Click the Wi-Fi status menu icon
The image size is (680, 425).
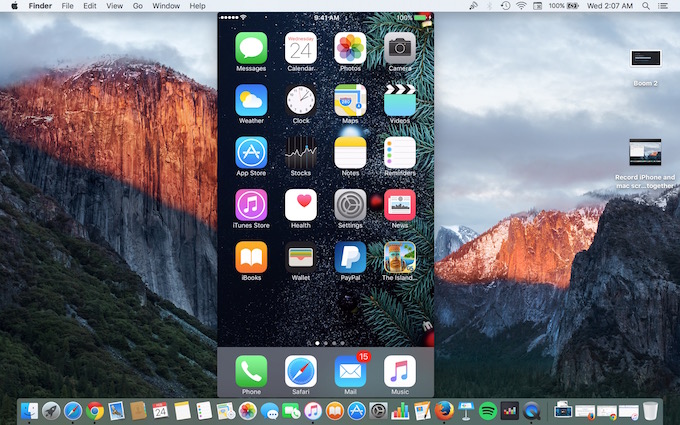pyautogui.click(x=521, y=6)
